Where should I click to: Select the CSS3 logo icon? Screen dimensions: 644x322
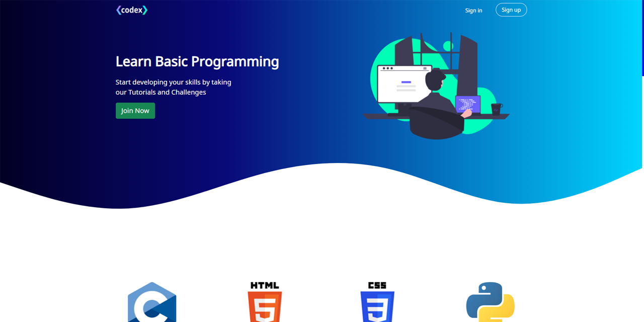377,302
